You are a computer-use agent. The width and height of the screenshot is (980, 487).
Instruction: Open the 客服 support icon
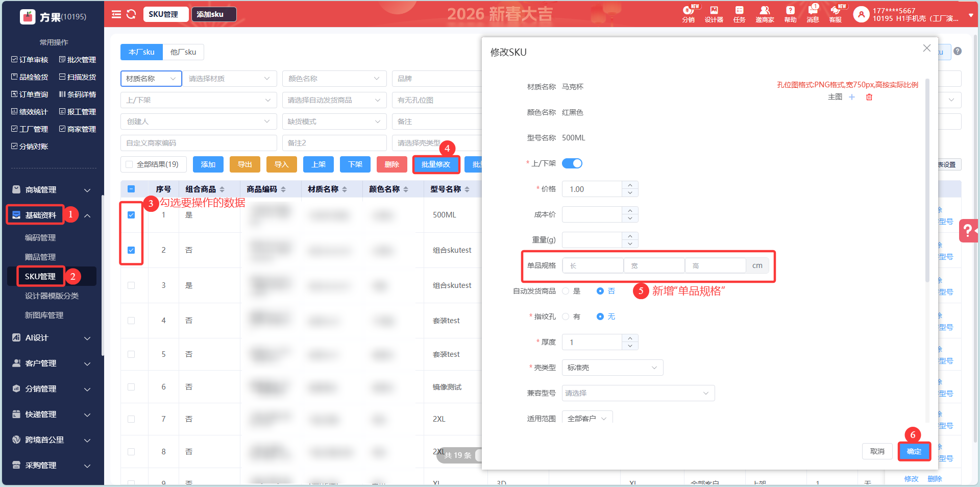pos(836,14)
